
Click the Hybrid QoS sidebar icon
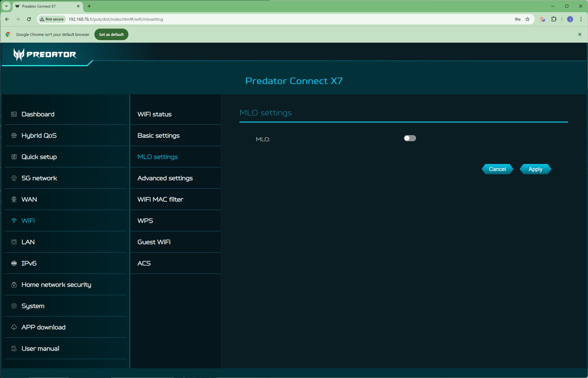[x=14, y=135]
